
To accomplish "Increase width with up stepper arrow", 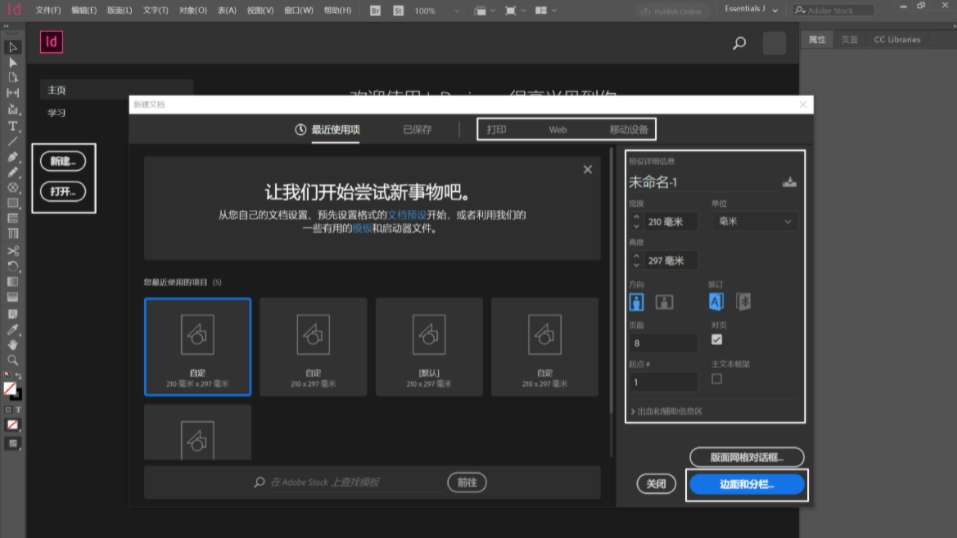I will [636, 217].
